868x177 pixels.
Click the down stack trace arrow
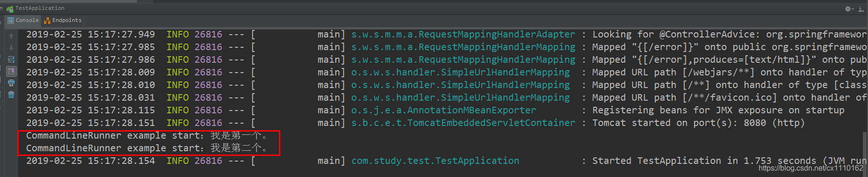tap(11, 48)
